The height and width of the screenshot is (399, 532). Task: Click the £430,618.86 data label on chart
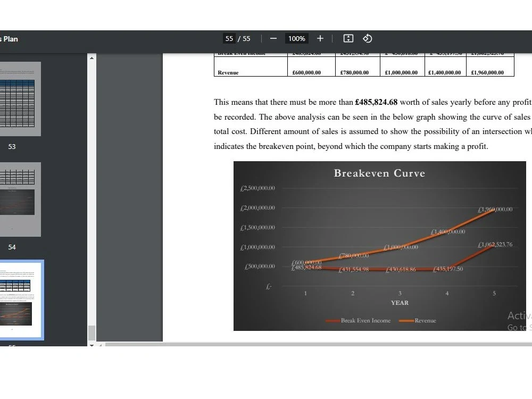[401, 269]
